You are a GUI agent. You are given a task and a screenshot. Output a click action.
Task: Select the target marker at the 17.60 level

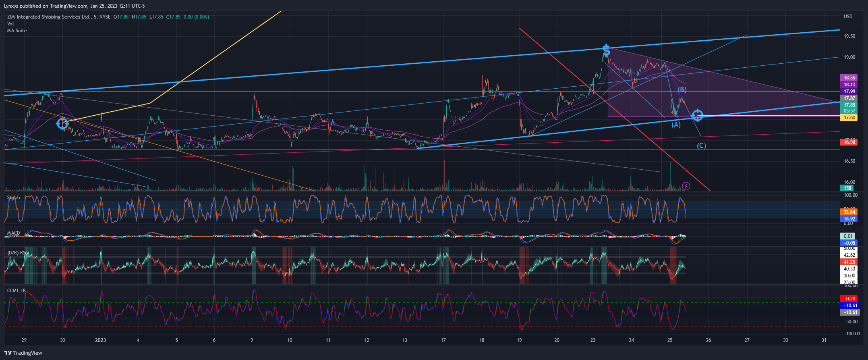[x=697, y=116]
